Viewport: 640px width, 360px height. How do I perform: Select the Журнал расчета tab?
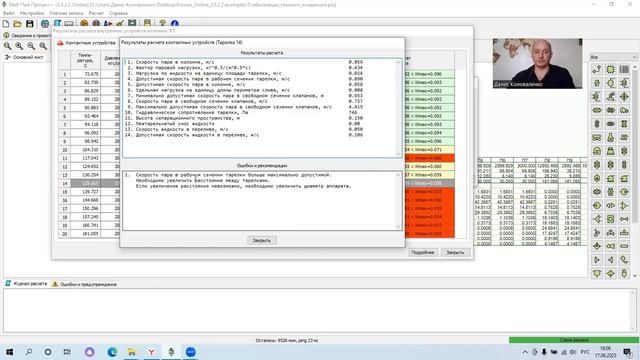pos(26,284)
